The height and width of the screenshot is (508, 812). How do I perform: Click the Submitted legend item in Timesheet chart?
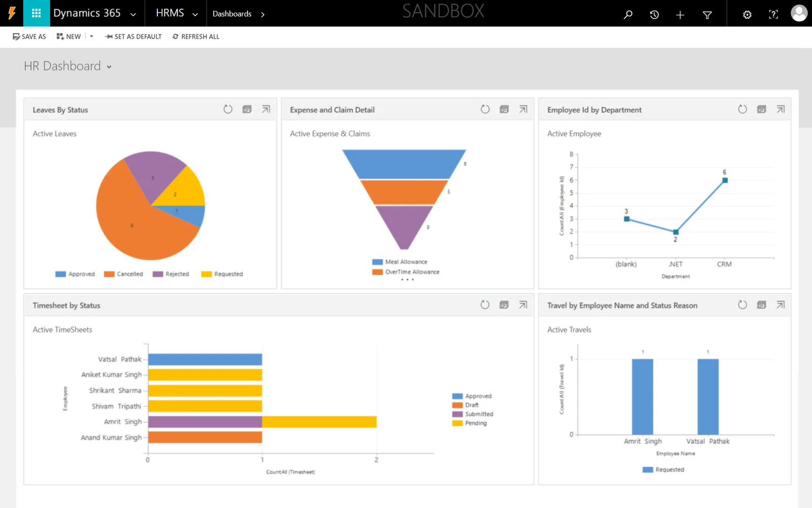point(473,414)
